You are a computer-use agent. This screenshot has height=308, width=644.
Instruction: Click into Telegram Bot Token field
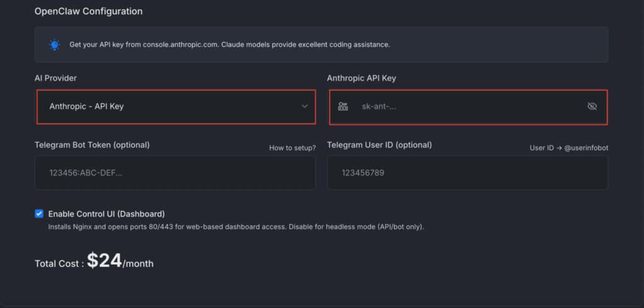[x=175, y=173]
